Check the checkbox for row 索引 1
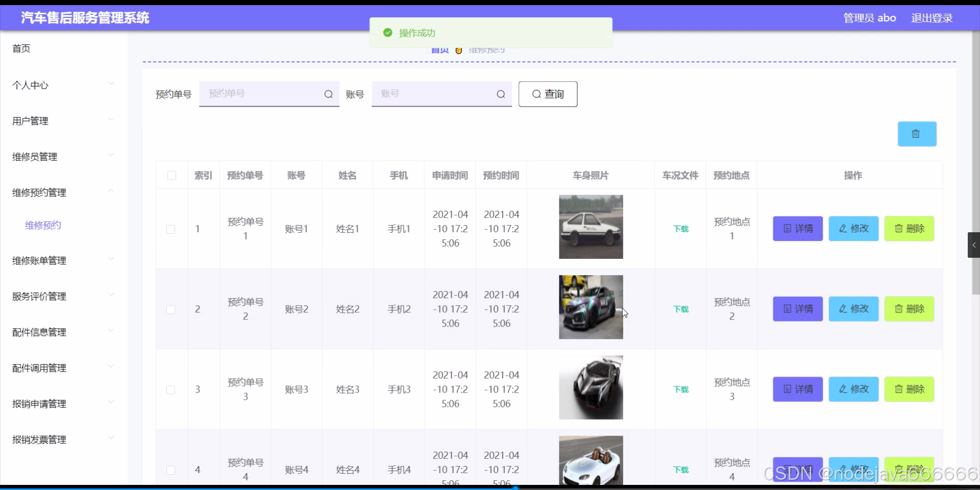The image size is (980, 490). pyautogui.click(x=171, y=229)
